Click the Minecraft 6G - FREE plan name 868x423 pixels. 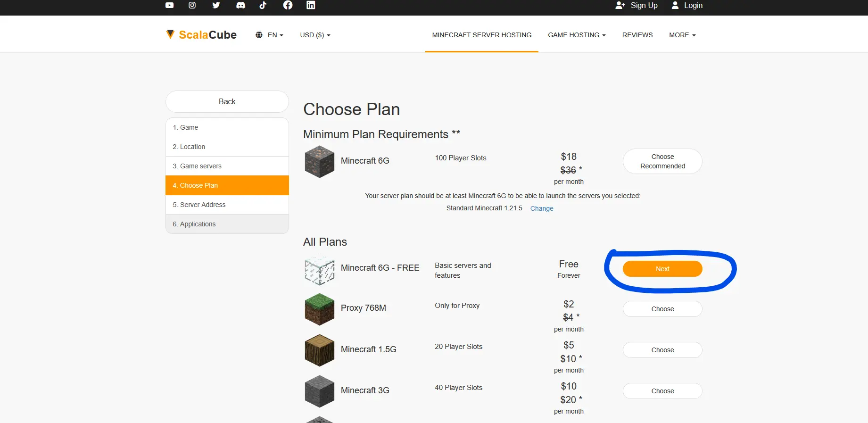click(380, 268)
